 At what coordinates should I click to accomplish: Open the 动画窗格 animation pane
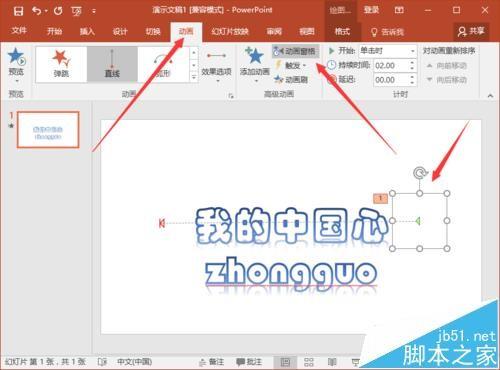295,51
